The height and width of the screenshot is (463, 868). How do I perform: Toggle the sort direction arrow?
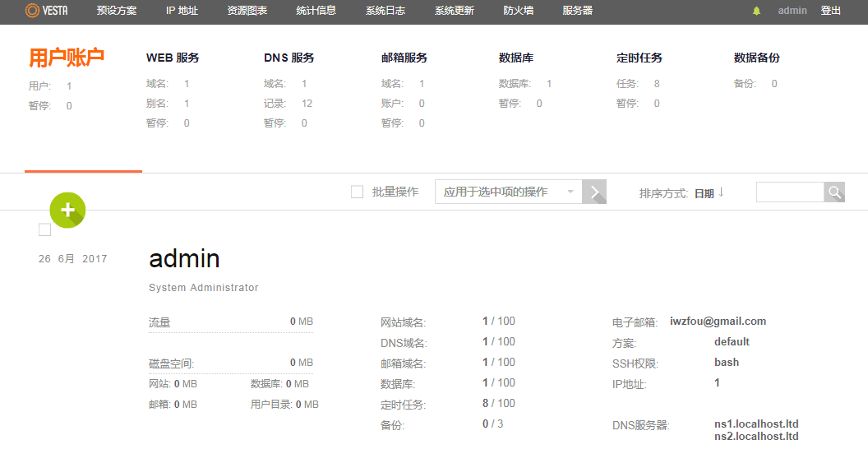pos(721,192)
